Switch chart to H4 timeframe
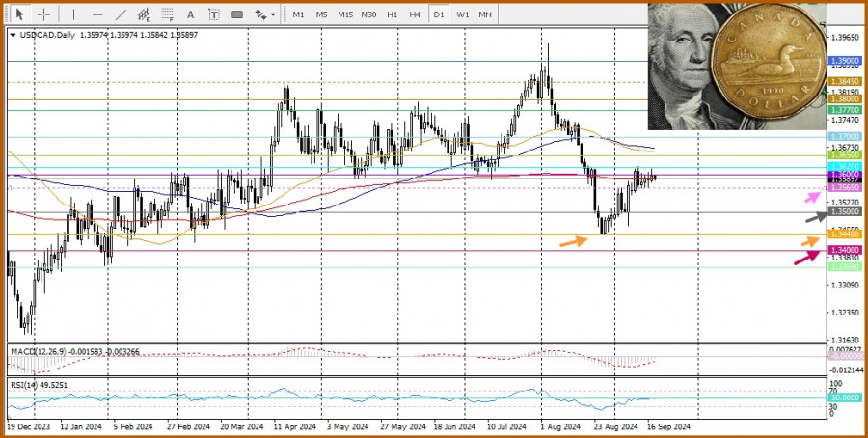Viewport: 868px width, 438px height. [415, 14]
